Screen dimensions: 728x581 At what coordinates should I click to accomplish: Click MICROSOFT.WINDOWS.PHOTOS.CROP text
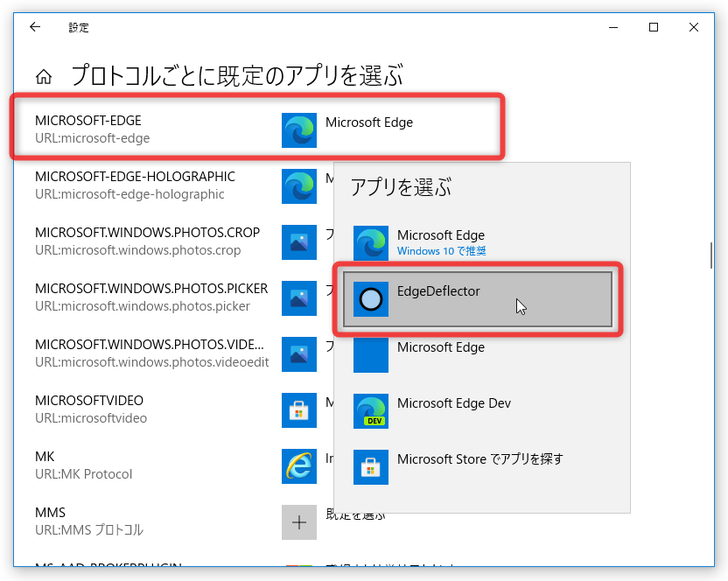[148, 233]
